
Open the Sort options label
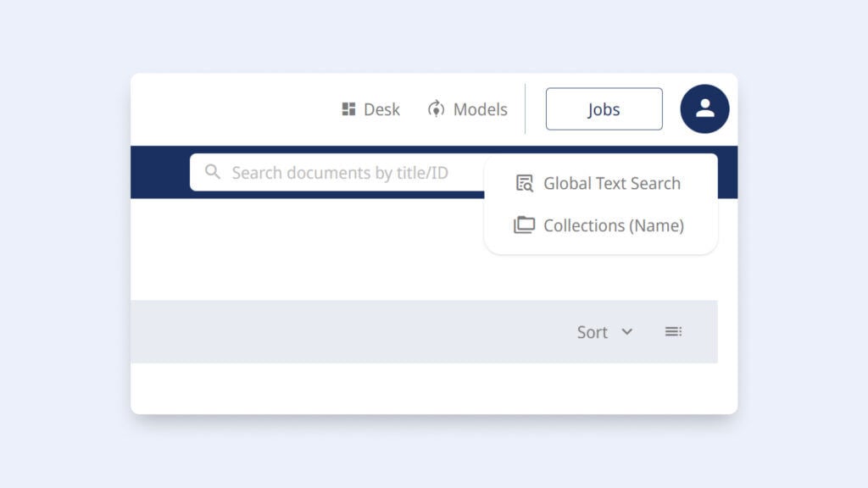592,332
